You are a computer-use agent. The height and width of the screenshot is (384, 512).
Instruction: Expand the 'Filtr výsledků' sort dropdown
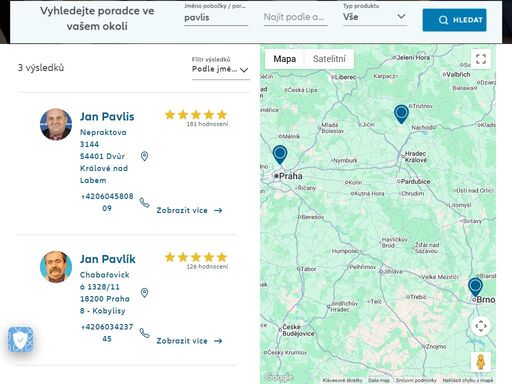220,69
